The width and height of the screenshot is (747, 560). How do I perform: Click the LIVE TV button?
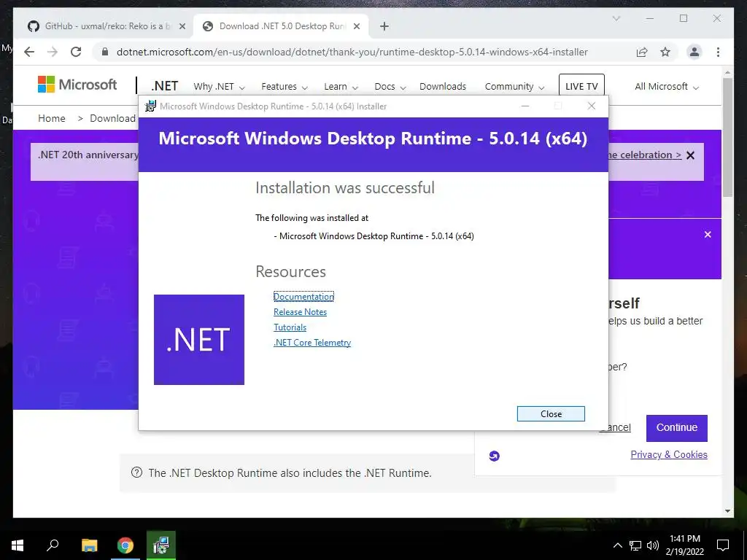click(581, 86)
